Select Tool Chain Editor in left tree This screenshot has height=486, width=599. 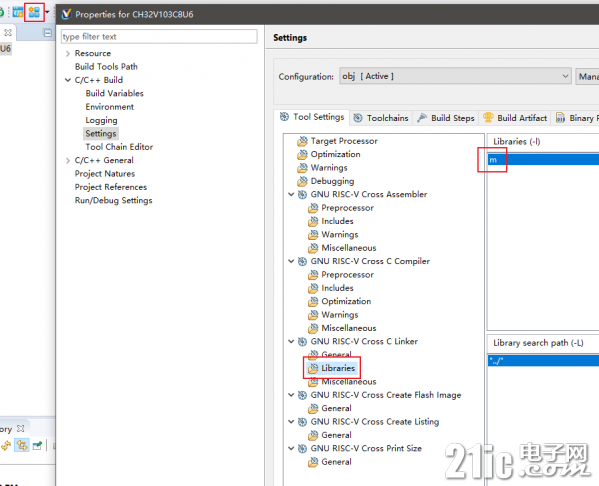[x=119, y=147]
